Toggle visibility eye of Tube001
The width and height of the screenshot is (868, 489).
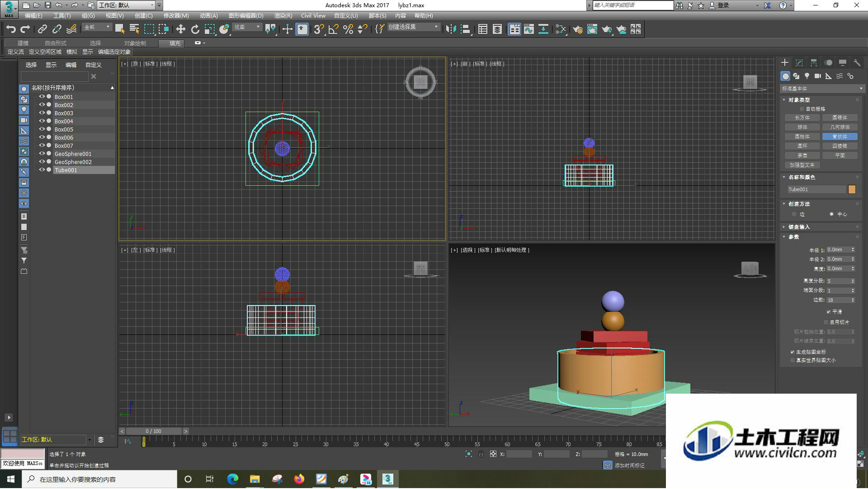(x=42, y=170)
